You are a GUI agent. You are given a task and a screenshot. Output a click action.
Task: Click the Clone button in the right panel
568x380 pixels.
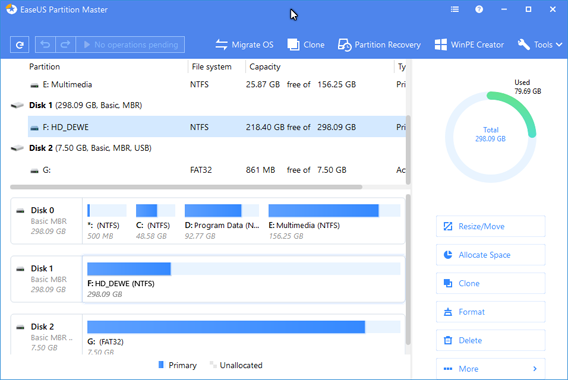[490, 283]
